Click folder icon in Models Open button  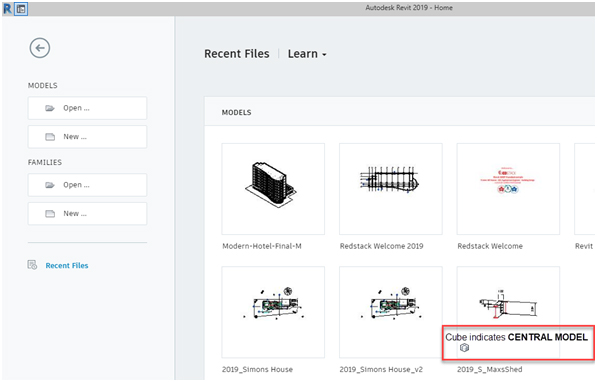coord(50,108)
